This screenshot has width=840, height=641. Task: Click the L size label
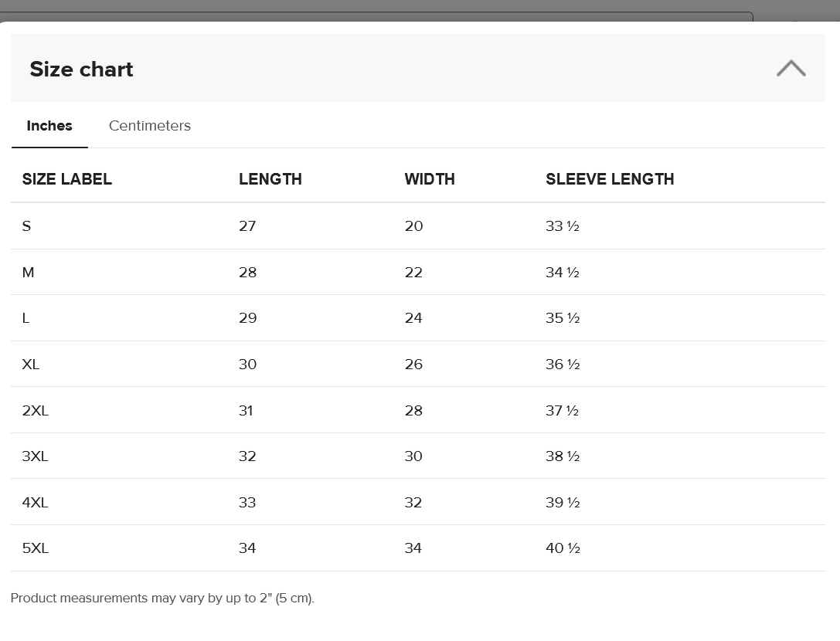pyautogui.click(x=26, y=318)
